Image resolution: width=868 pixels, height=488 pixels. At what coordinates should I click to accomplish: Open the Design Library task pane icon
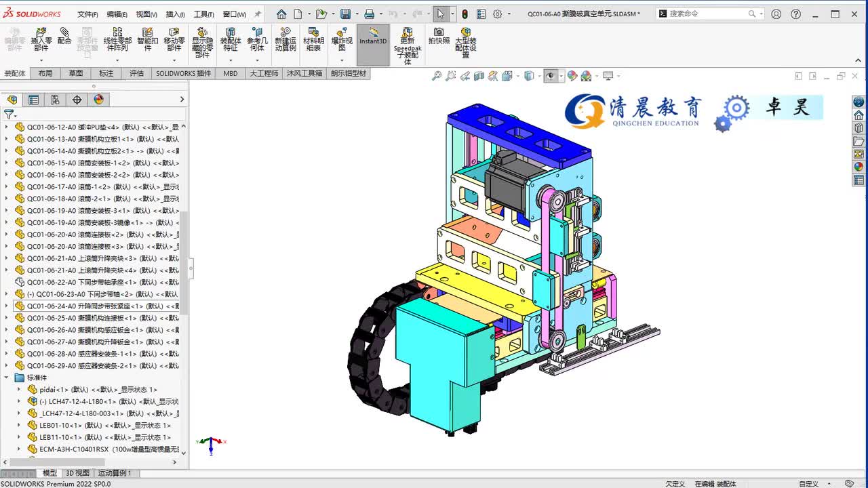pos(859,128)
